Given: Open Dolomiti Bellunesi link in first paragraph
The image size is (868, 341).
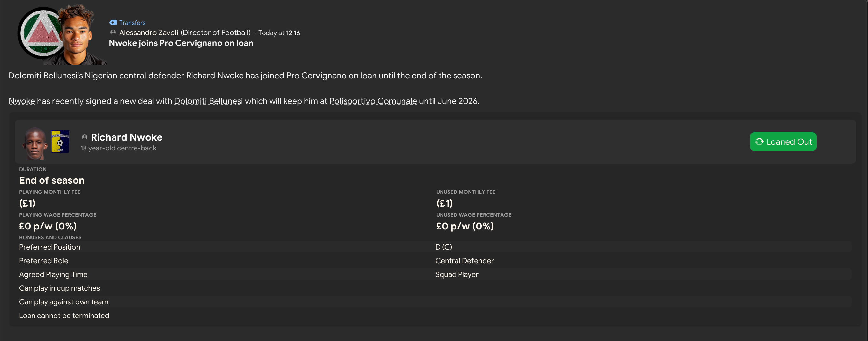Looking at the screenshot, I should (43, 76).
